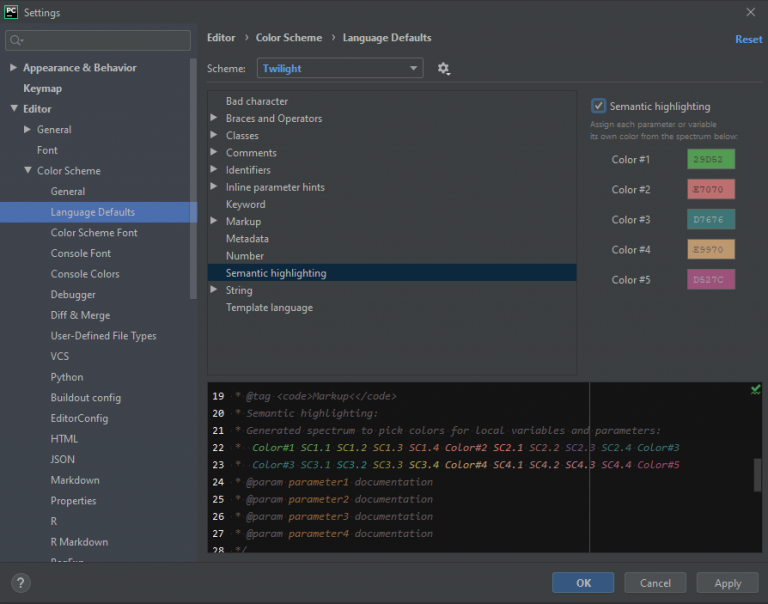Open the Keymap settings page
The image size is (768, 604).
click(43, 88)
